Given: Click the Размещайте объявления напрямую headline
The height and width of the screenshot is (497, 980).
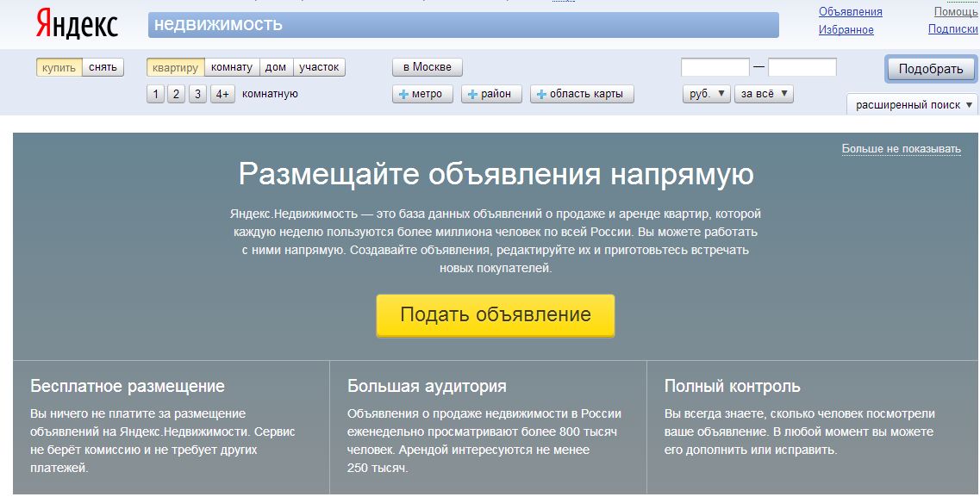Looking at the screenshot, I should 496,175.
